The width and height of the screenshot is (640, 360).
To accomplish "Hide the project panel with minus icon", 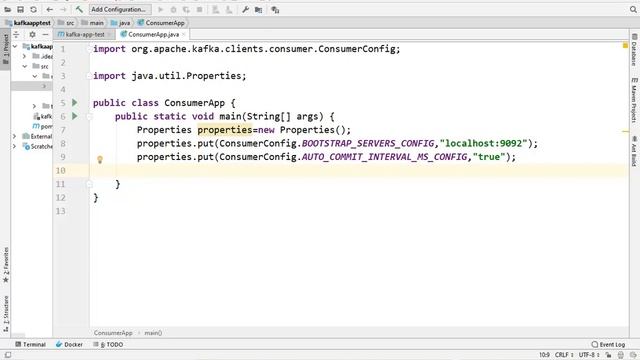I will click(45, 35).
